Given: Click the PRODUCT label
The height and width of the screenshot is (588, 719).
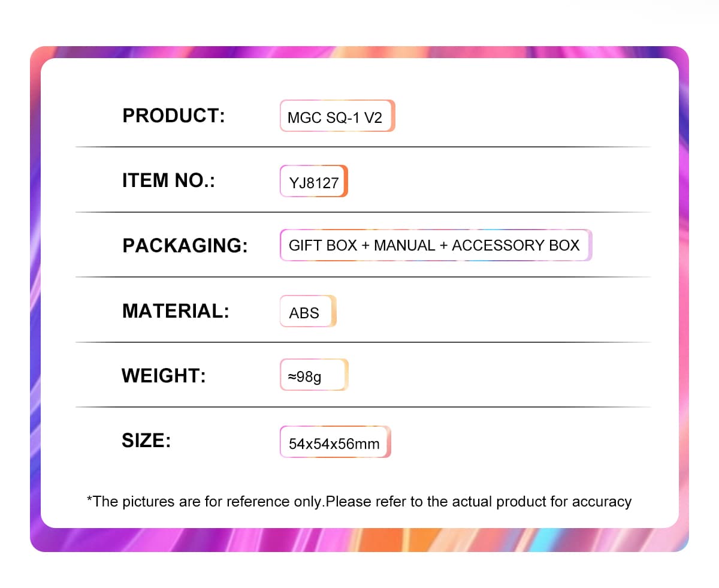Looking at the screenshot, I should [x=173, y=115].
